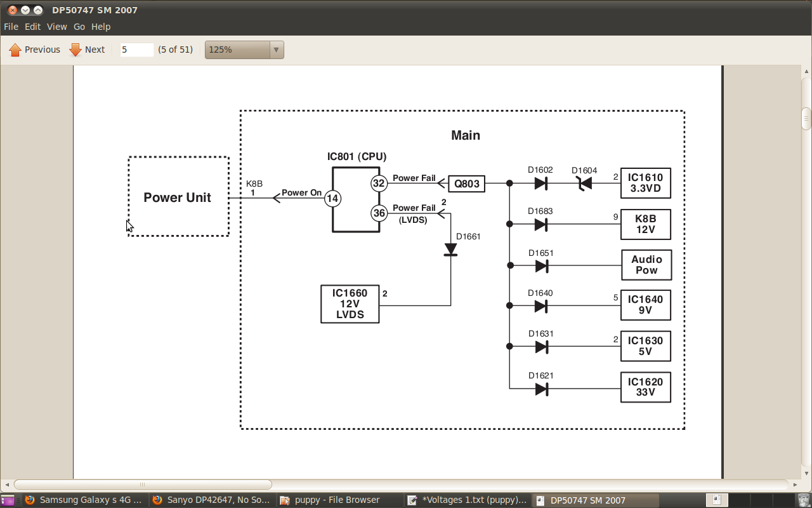Click the 'Power On' signal label
Viewport: 812px width, 508px height.
(x=302, y=192)
